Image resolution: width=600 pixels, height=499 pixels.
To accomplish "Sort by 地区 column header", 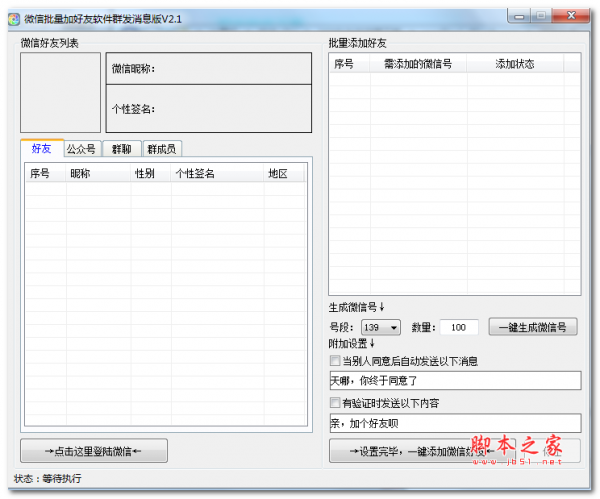I will coord(284,173).
